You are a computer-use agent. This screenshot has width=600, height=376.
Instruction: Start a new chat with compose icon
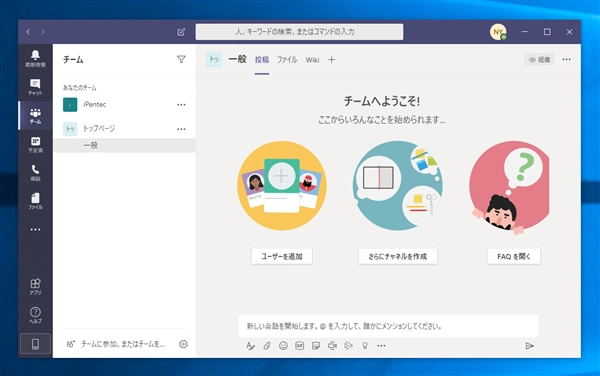[x=181, y=32]
